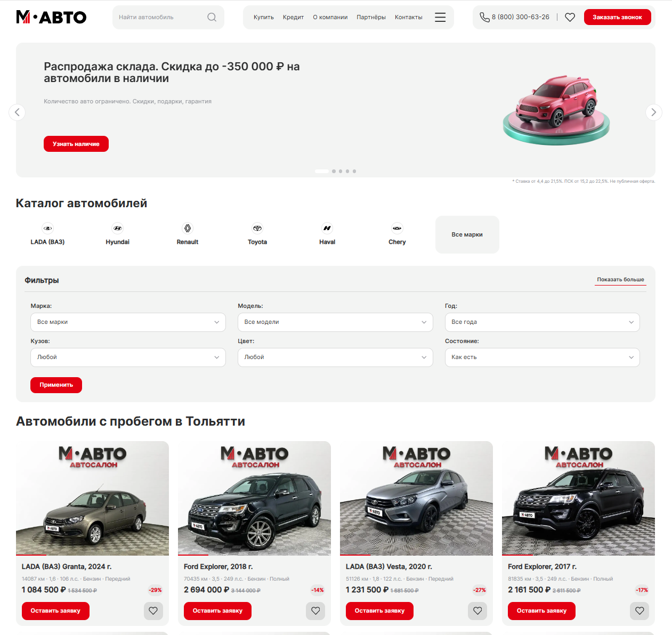672x635 pixels.
Task: Open the hamburger menu icon
Action: click(x=440, y=17)
